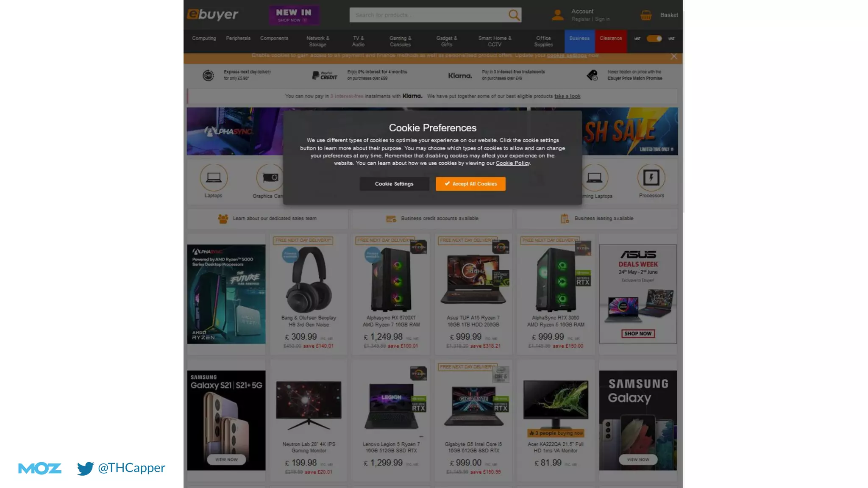Close the orange cookie notice bar
This screenshot has height=488, width=868.
point(674,56)
